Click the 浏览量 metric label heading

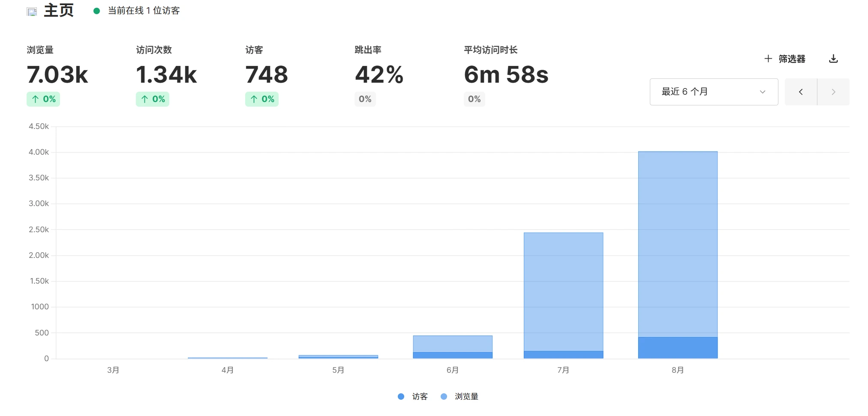[x=40, y=50]
